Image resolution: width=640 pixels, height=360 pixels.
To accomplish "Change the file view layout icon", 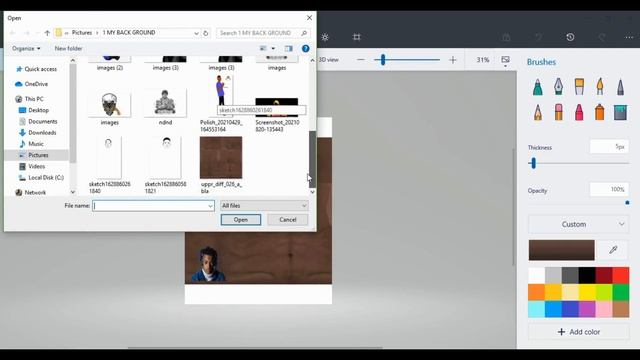I will tap(263, 49).
